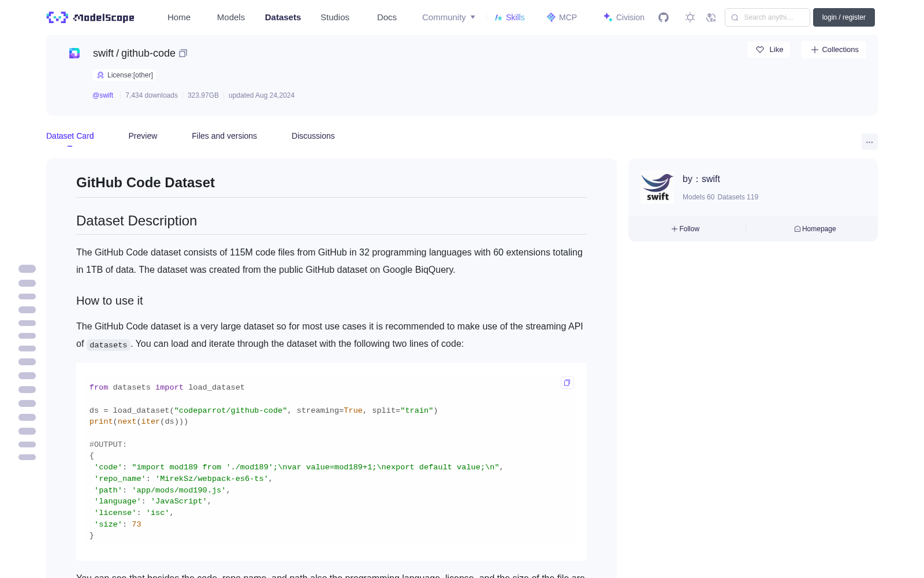Copy the code block snippet

[x=567, y=383]
